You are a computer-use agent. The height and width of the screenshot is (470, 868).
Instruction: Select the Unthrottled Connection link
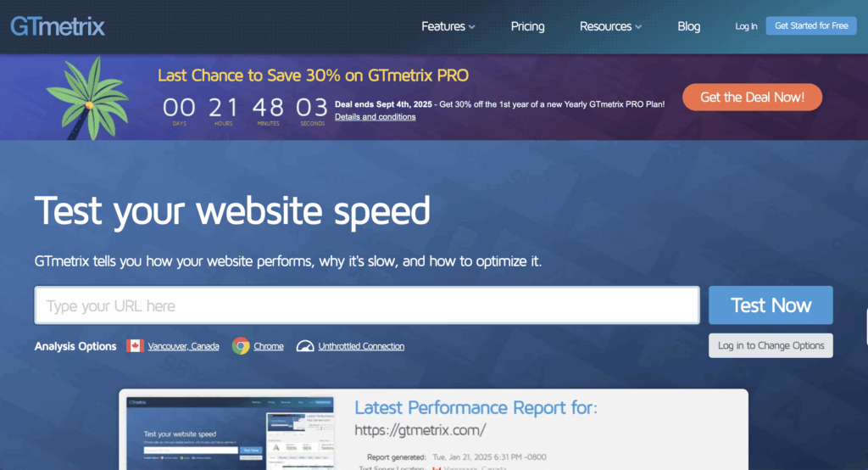point(361,346)
